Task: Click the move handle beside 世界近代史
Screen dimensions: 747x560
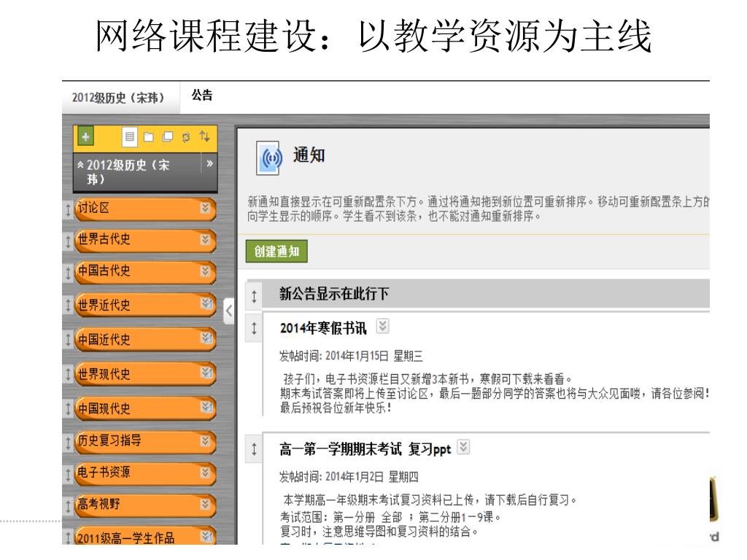Action: [68, 305]
